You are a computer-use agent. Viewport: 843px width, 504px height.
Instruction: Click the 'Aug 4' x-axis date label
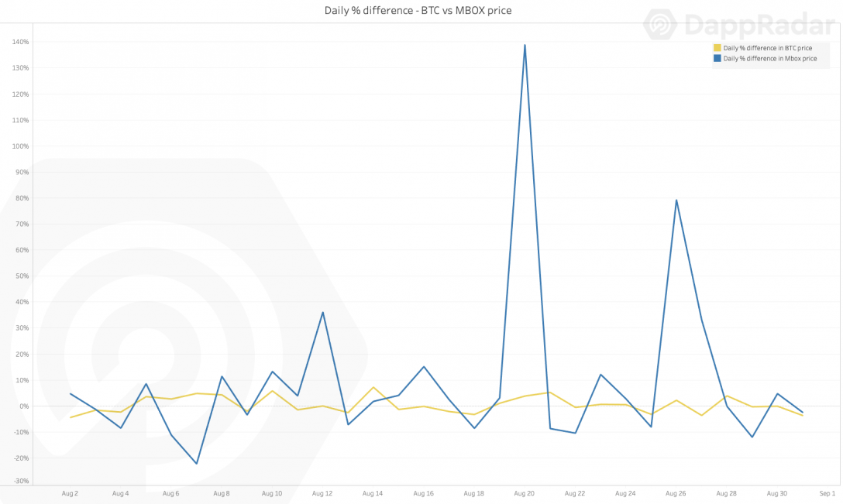point(120,493)
